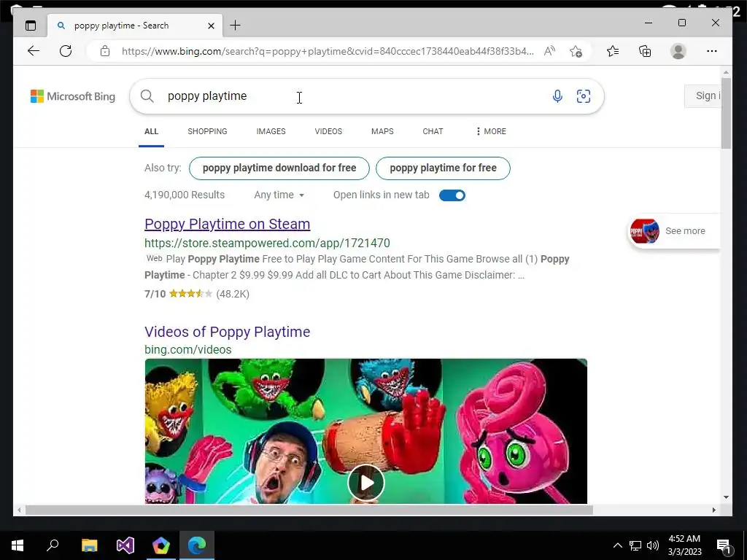
Task: Open the browser profile avatar
Action: pos(678,51)
